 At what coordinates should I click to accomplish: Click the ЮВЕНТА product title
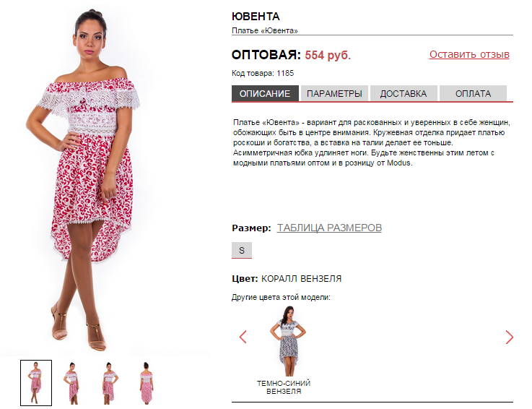click(256, 17)
